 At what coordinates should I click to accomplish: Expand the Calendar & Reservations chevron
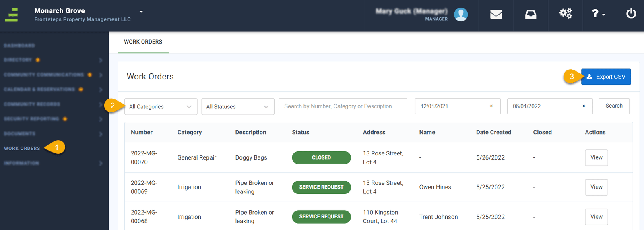[x=101, y=89]
